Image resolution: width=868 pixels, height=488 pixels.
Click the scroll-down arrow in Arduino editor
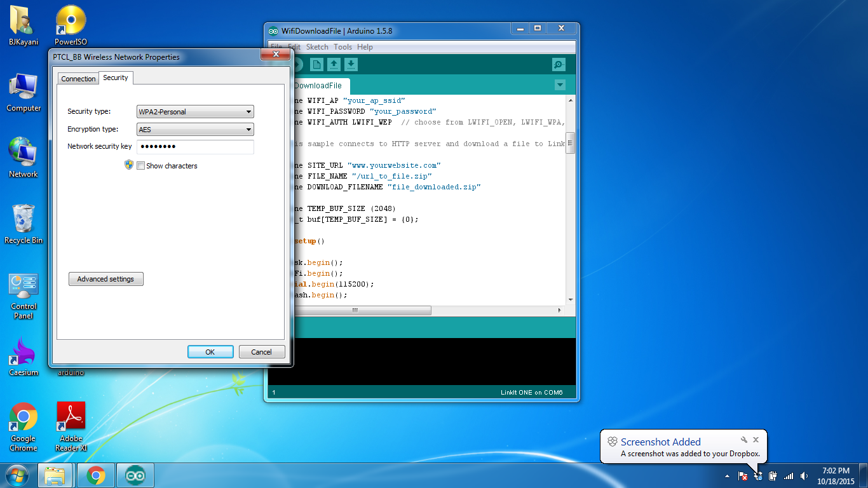tap(570, 299)
